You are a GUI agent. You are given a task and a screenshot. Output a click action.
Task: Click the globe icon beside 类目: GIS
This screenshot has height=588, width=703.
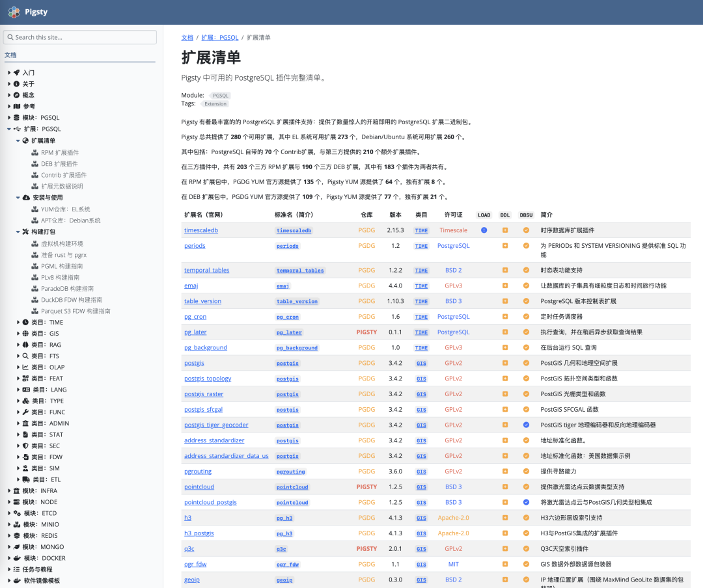tap(25, 334)
